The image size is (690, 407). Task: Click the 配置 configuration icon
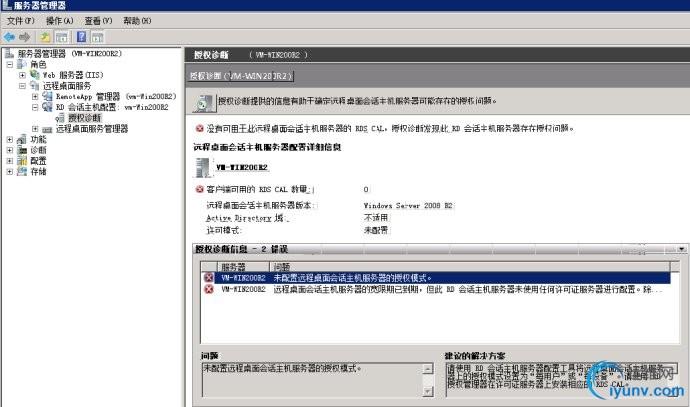pos(22,161)
